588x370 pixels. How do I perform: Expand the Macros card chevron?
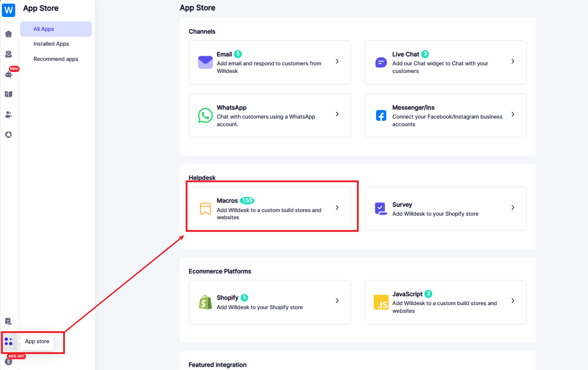pyautogui.click(x=337, y=208)
